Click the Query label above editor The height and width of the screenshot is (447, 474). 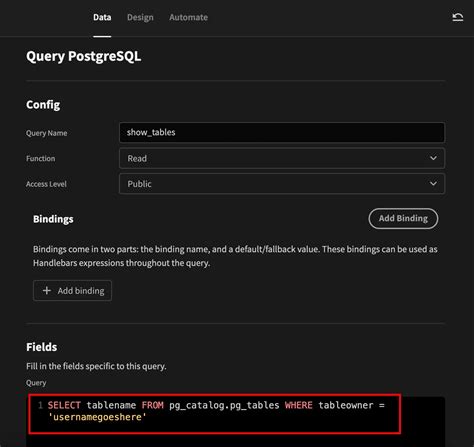[x=36, y=383]
